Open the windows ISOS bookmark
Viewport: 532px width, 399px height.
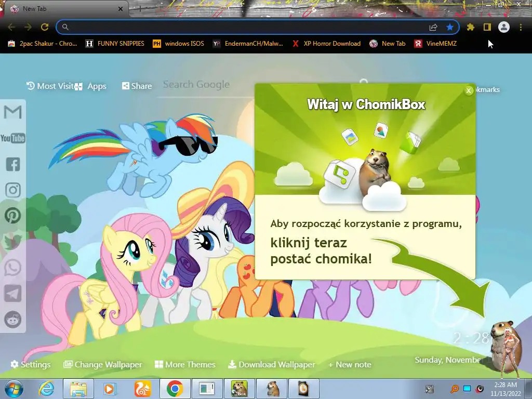179,44
